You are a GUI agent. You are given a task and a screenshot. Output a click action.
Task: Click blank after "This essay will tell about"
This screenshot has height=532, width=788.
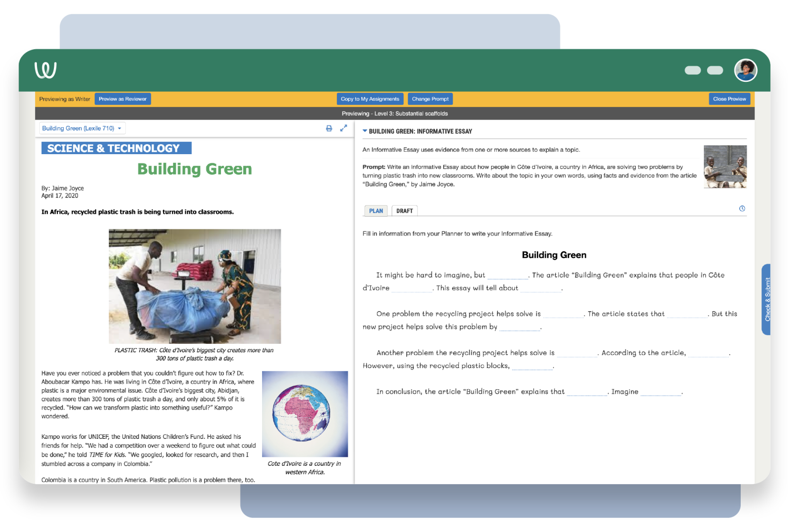point(541,288)
